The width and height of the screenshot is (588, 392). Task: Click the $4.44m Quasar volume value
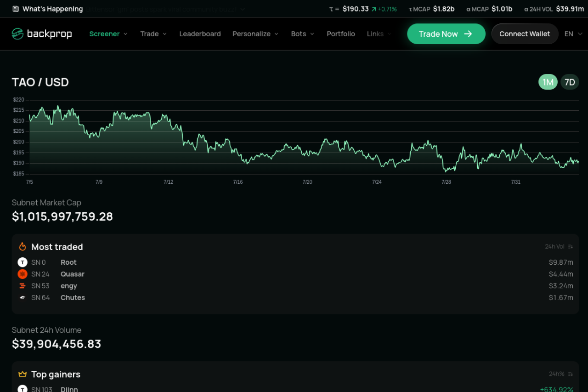click(561, 274)
